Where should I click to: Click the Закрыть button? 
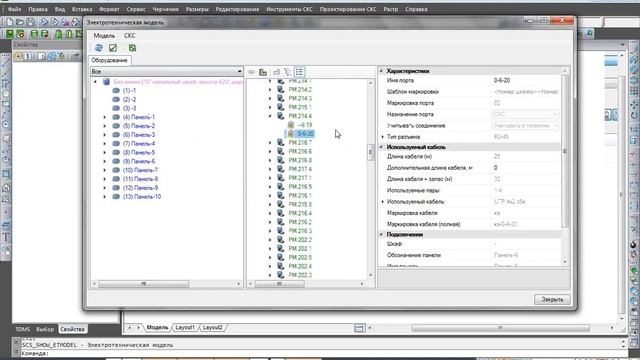point(552,299)
